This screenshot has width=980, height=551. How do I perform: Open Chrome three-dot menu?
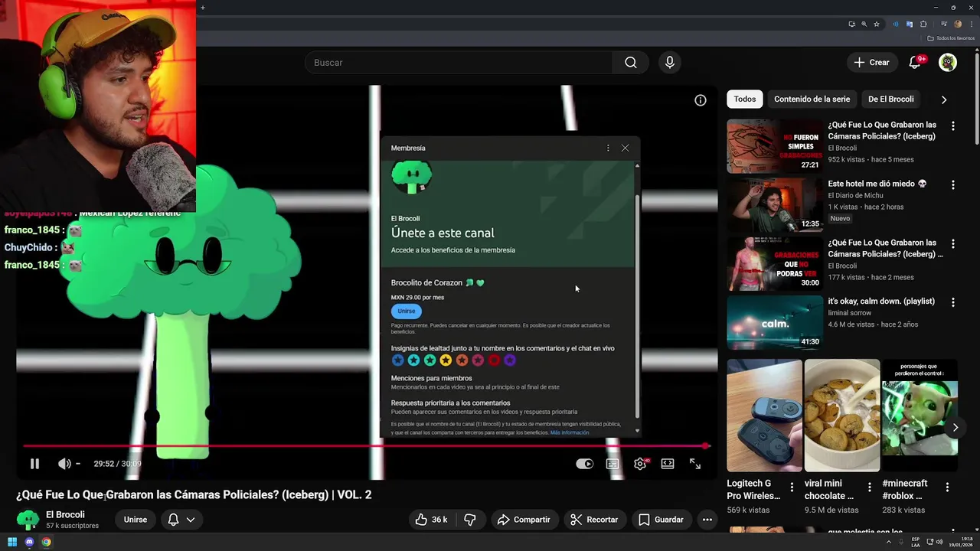pyautogui.click(x=971, y=24)
